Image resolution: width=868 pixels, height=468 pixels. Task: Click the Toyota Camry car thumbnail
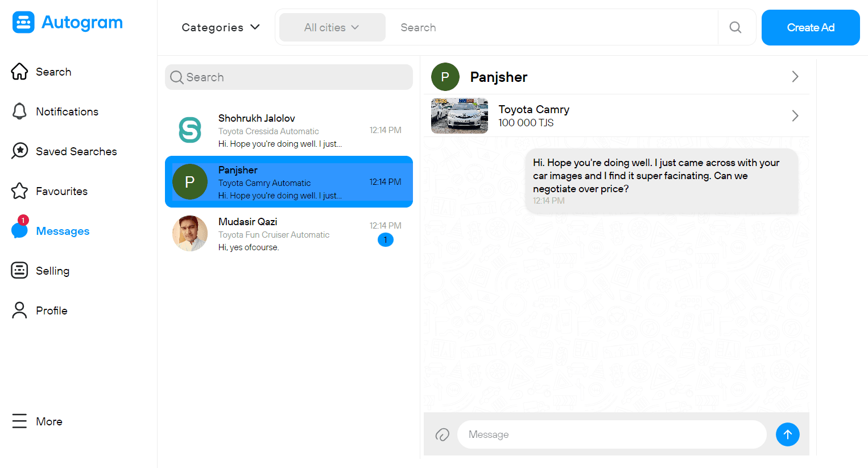pyautogui.click(x=459, y=116)
